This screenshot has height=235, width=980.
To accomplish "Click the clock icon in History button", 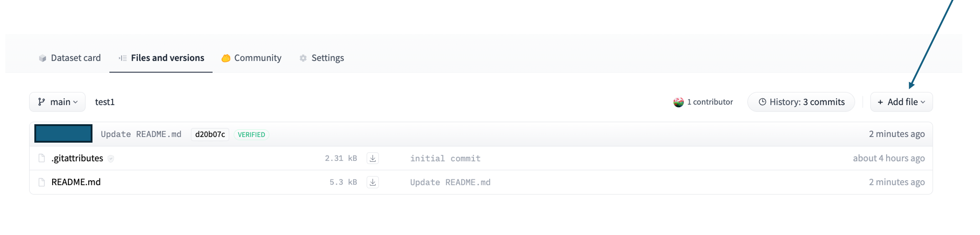I will pyautogui.click(x=762, y=102).
